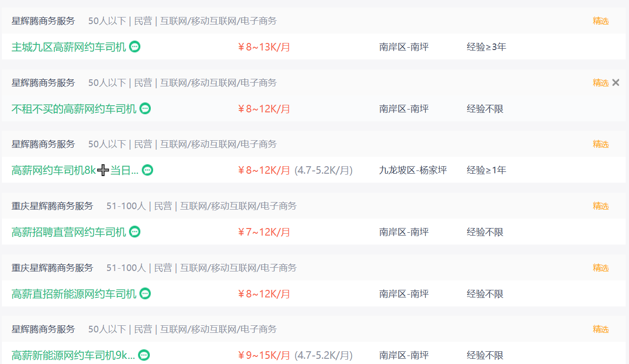Image resolution: width=629 pixels, height=364 pixels.
Task: Click 九龙坡区-杨家坪 location text
Action: click(413, 170)
